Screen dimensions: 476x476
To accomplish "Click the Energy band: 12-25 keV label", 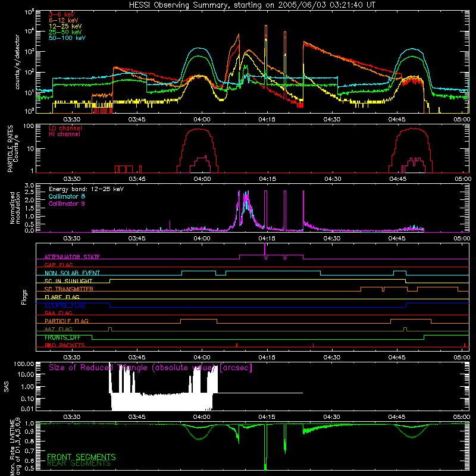I will pyautogui.click(x=86, y=189).
